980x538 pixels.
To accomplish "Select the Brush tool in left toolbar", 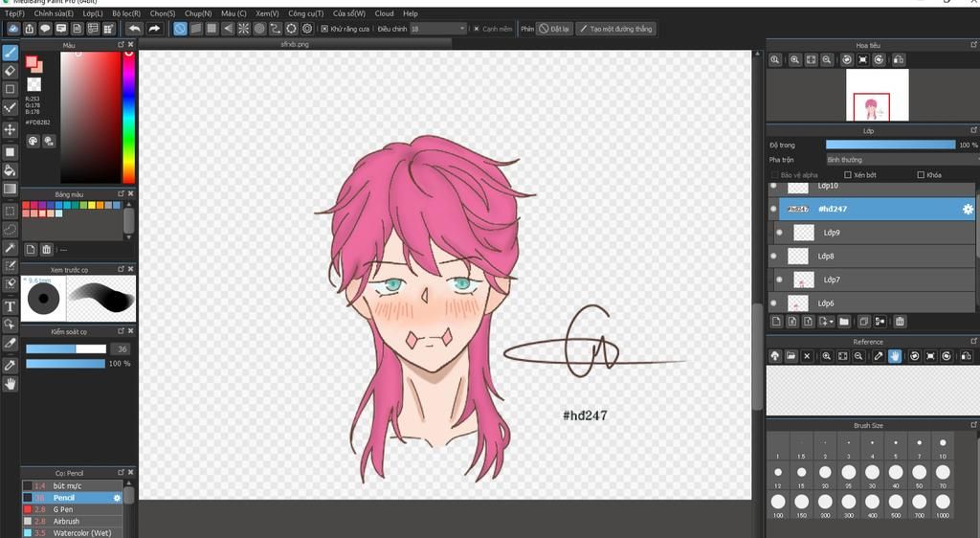I will 10,53.
